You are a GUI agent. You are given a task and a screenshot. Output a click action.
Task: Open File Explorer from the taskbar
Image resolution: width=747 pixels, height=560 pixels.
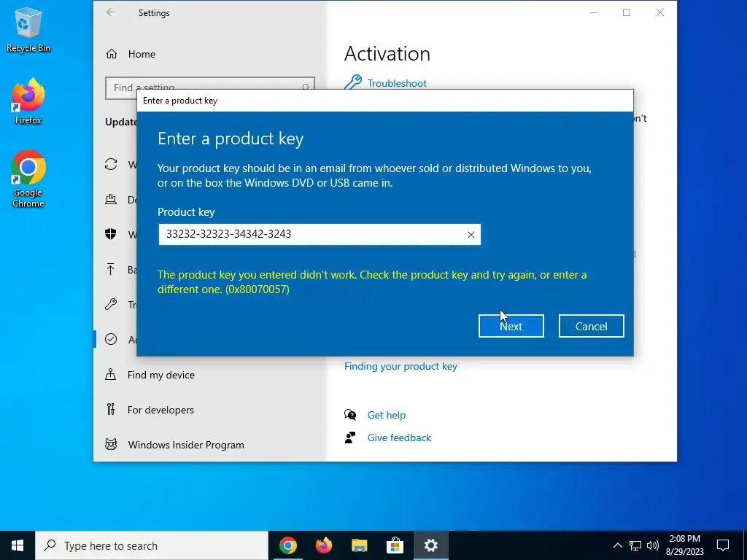(359, 545)
